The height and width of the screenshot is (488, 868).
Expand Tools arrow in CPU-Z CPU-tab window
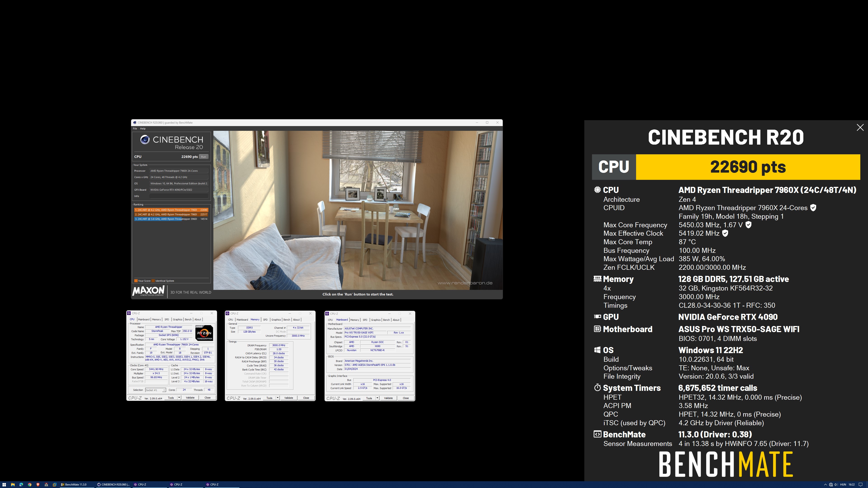tap(179, 398)
